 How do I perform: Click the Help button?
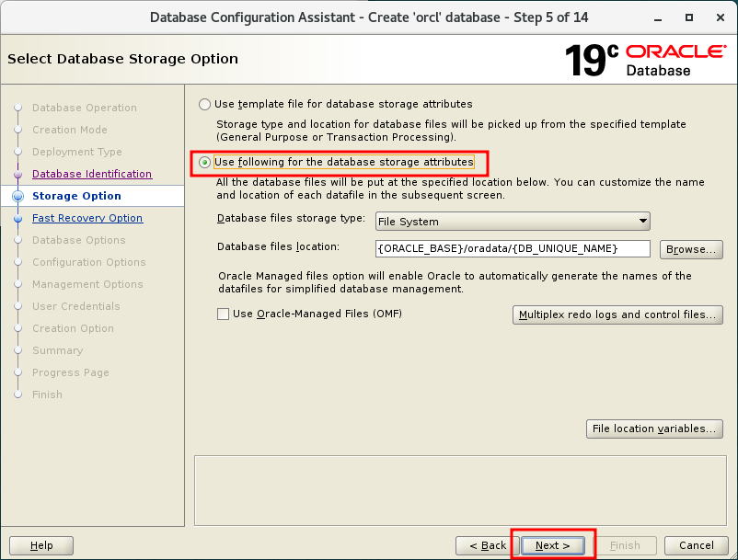[41, 545]
